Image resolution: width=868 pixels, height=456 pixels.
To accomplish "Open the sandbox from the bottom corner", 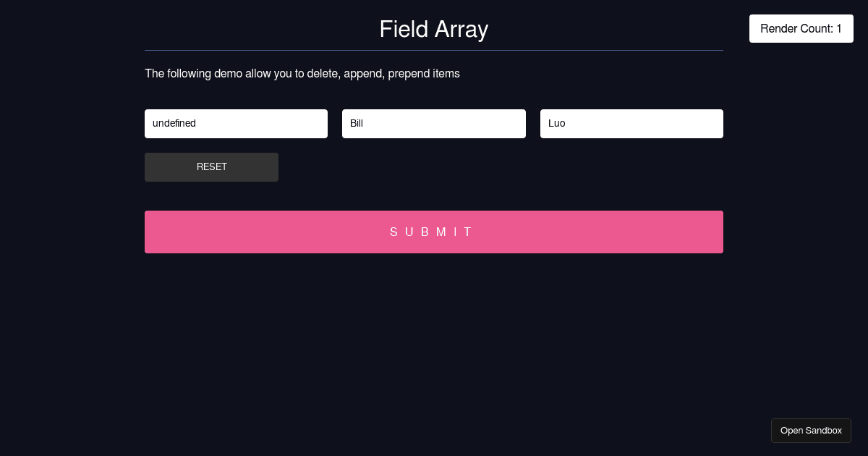I will click(x=811, y=430).
